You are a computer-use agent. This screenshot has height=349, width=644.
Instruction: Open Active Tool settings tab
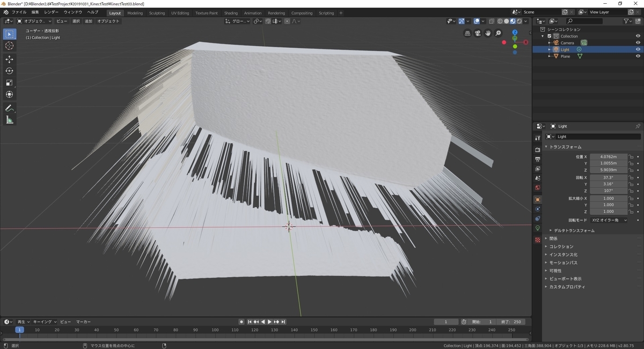(537, 138)
